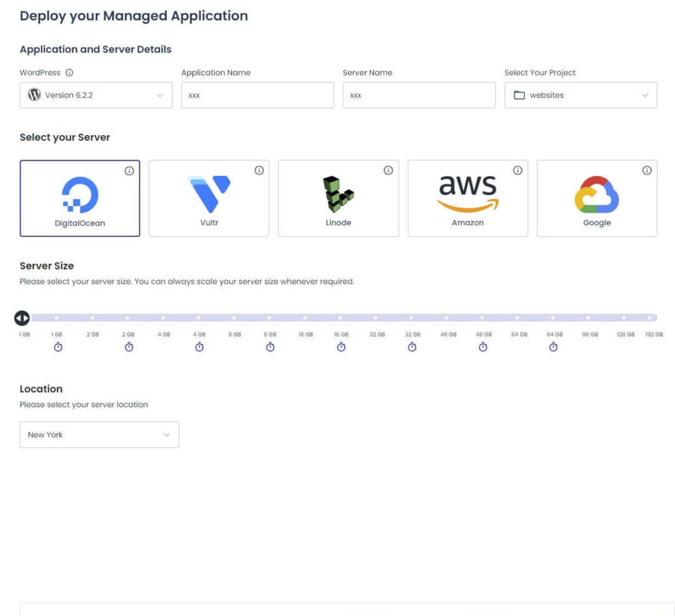Click the 'Server Size' heading

46,266
